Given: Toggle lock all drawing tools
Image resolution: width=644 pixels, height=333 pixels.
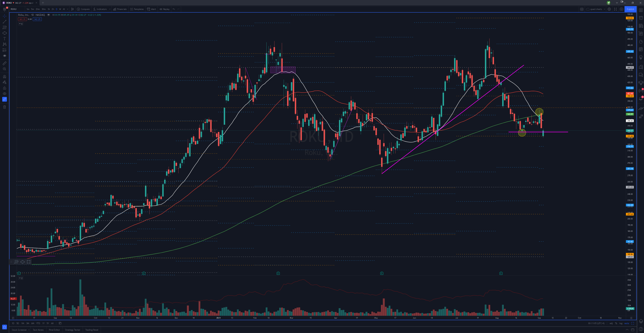Looking at the screenshot, I should click(x=4, y=88).
